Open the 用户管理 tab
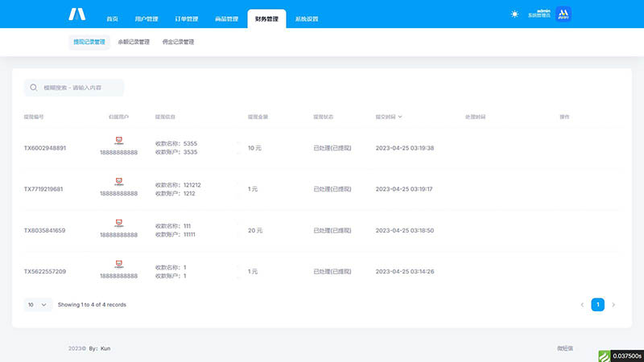The image size is (644, 362). point(147,19)
